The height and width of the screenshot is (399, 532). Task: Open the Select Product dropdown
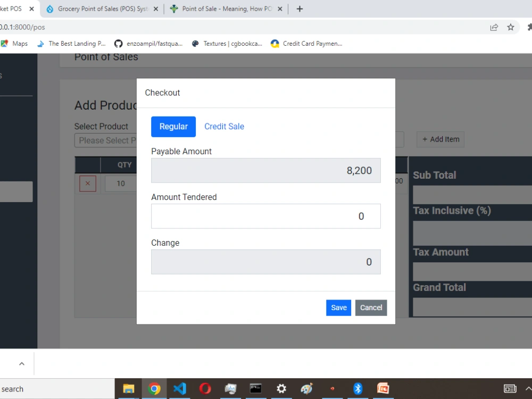point(105,140)
